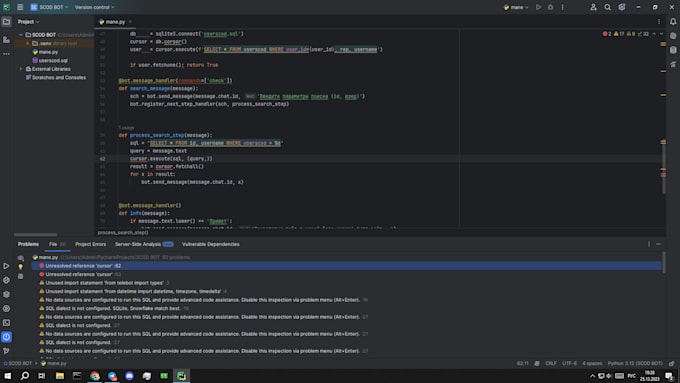Open Notifications bell panel
This screenshot has height=383, width=680.
coord(673,21)
